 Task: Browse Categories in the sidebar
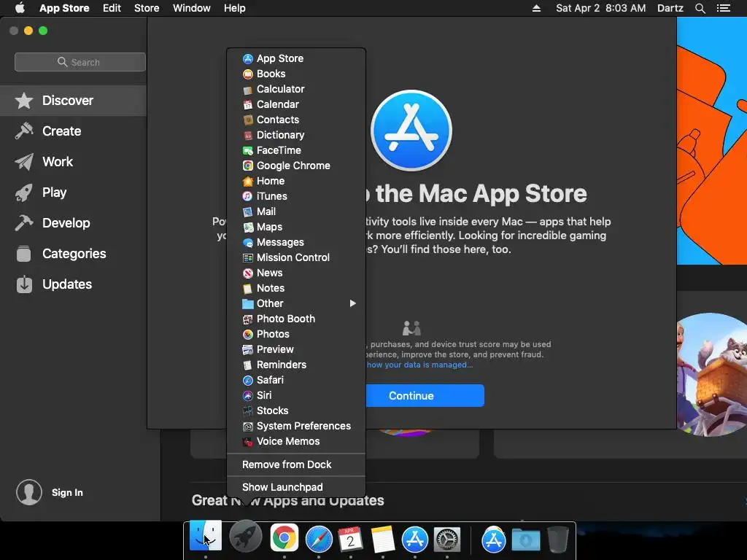coord(74,253)
